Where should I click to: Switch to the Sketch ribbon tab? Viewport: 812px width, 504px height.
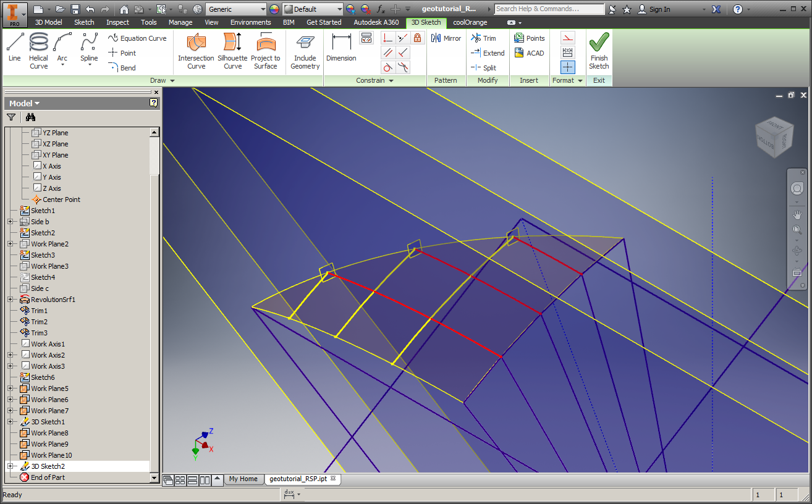(84, 22)
